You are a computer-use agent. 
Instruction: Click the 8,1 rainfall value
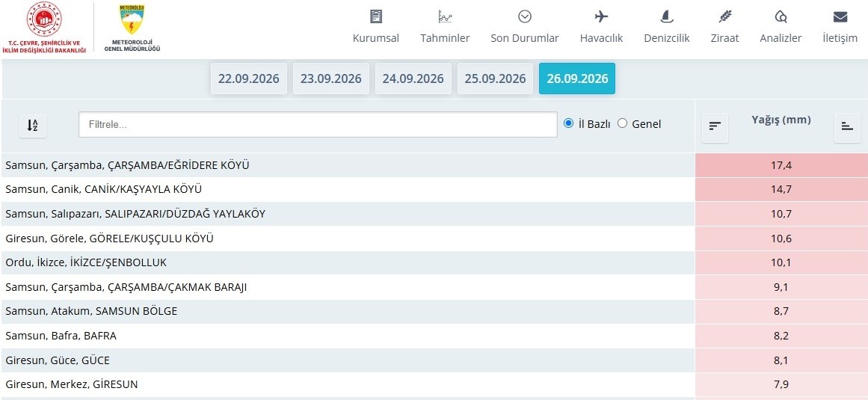781,360
